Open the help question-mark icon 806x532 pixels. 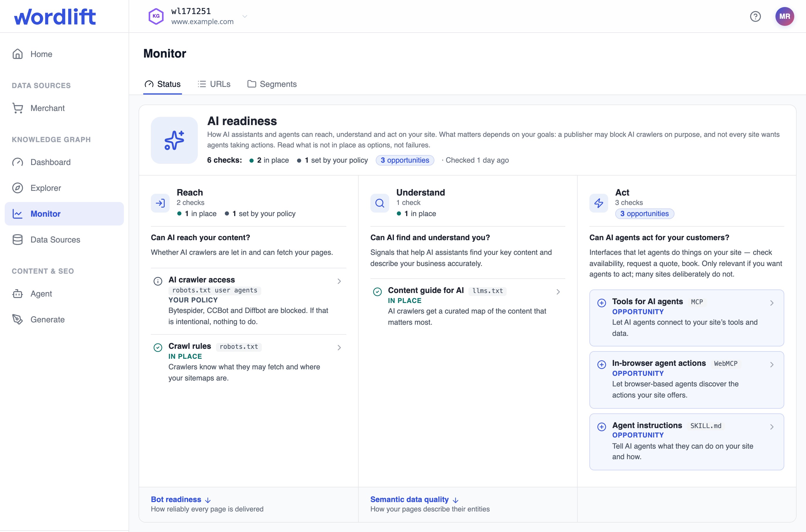pos(755,16)
